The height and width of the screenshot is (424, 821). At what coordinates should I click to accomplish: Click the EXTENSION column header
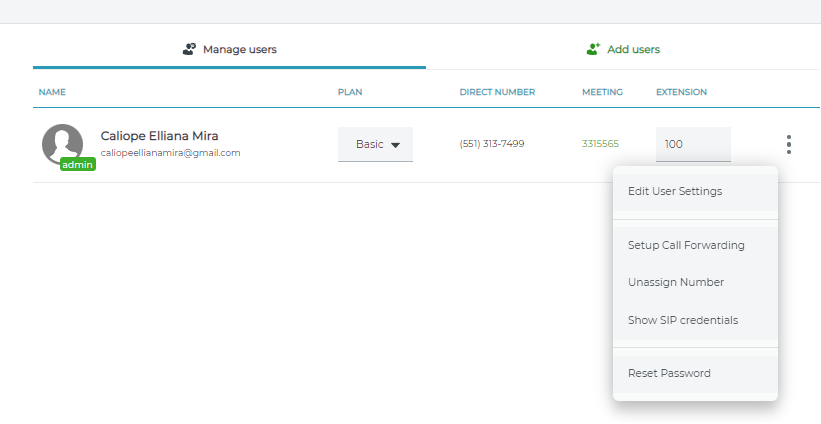coord(681,92)
